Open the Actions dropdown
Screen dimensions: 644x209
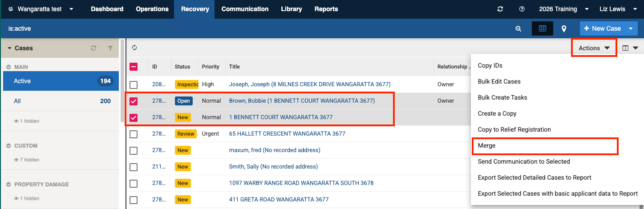click(594, 48)
